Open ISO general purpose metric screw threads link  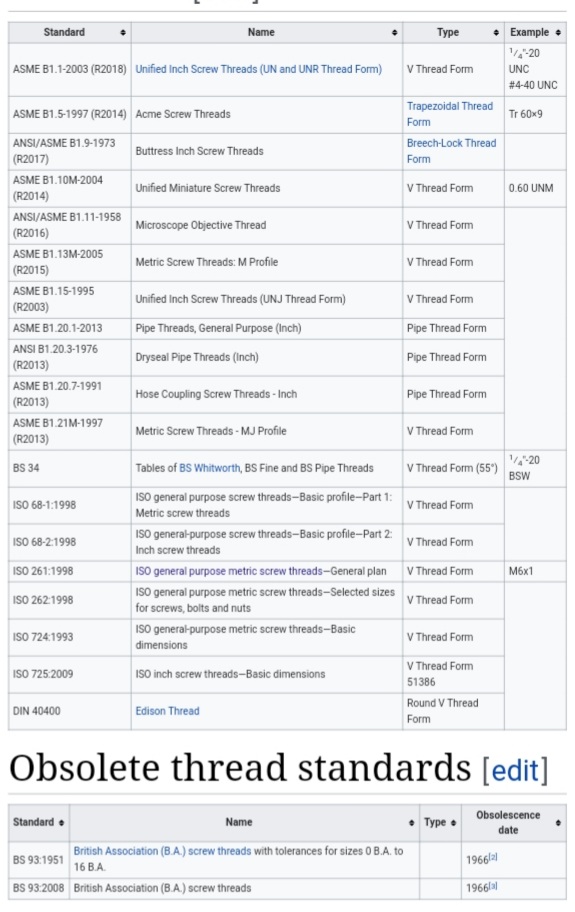coord(228,571)
